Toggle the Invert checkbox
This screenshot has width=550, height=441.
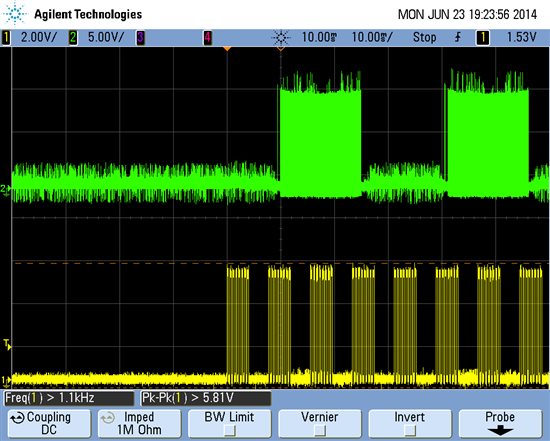pyautogui.click(x=409, y=429)
